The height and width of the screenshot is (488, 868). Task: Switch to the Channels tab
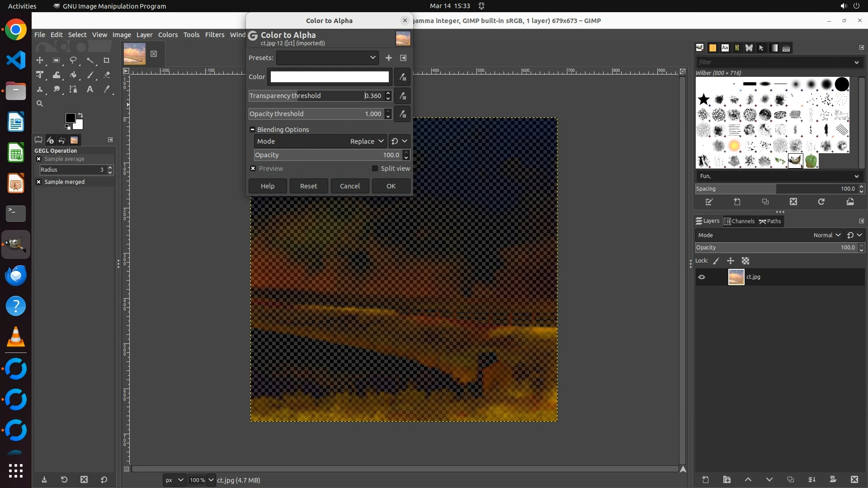739,221
